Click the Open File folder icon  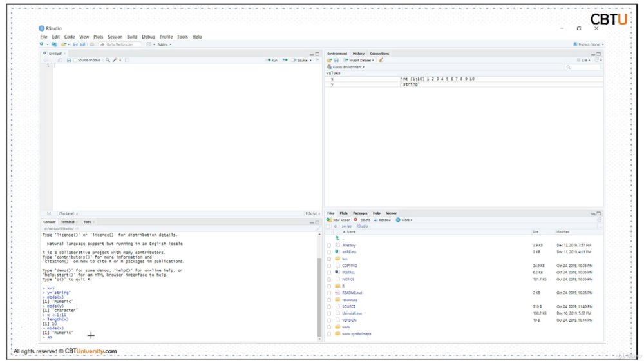(x=63, y=44)
